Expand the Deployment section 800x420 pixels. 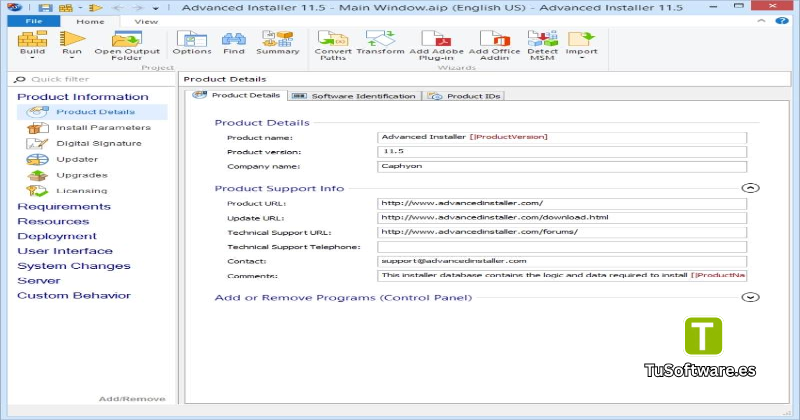[x=57, y=236]
